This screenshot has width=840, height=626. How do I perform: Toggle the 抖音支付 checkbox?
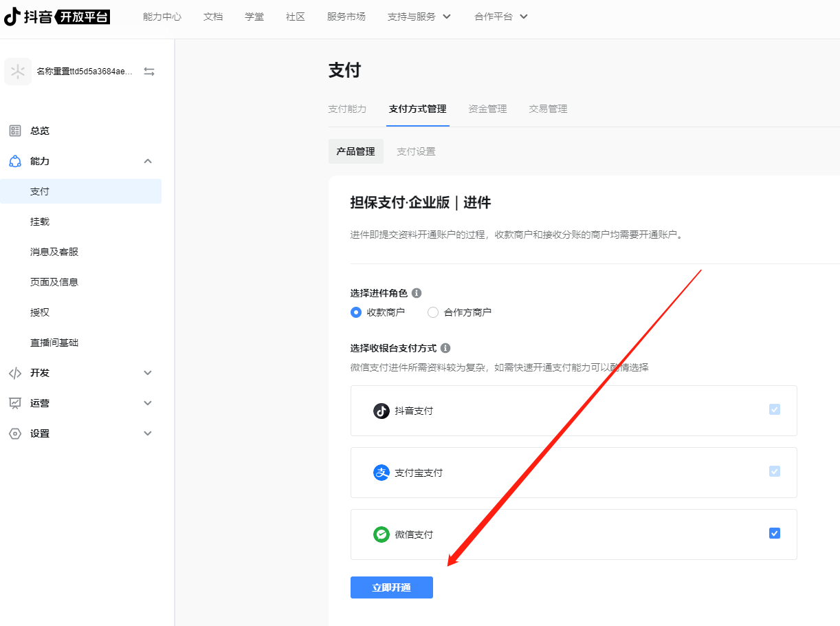coord(775,409)
